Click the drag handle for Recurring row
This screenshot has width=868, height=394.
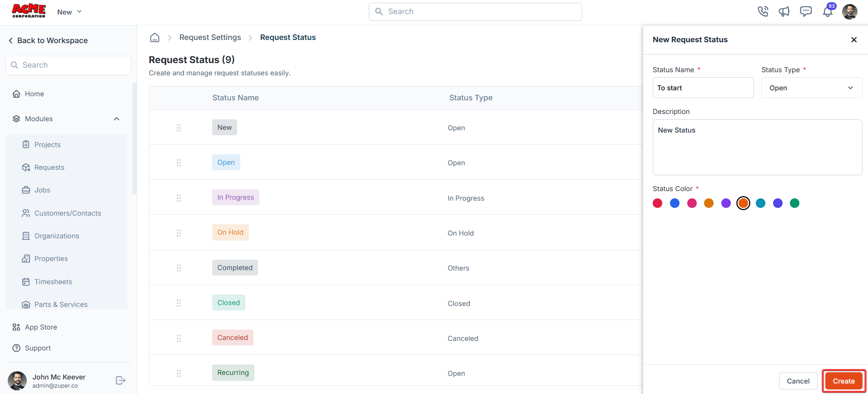[x=179, y=374]
